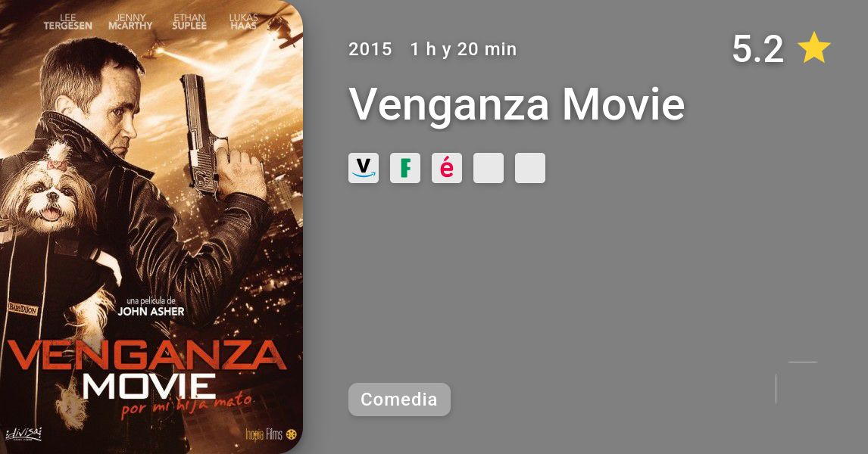This screenshot has width=868, height=454.
Task: Select the 2015 release year
Action: click(370, 49)
